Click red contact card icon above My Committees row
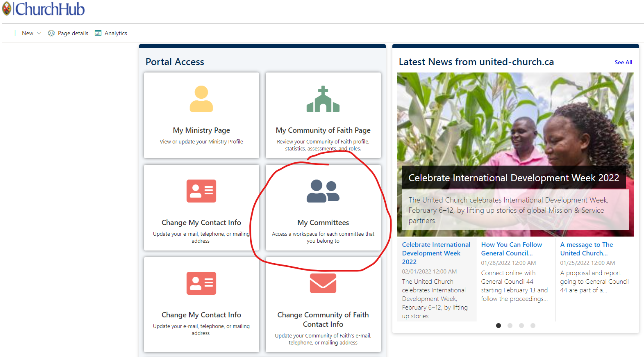This screenshot has width=644, height=361. 201,191
